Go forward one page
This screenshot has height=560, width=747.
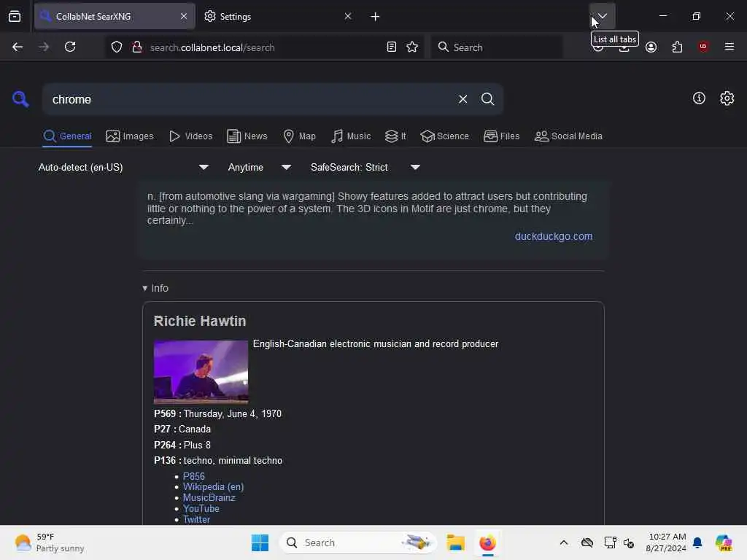pos(44,47)
